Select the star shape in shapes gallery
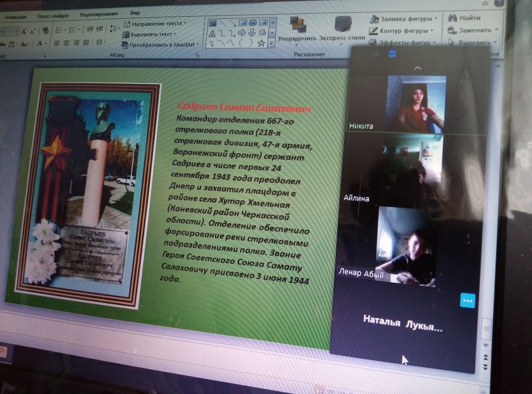The width and height of the screenshot is (532, 394). (261, 43)
